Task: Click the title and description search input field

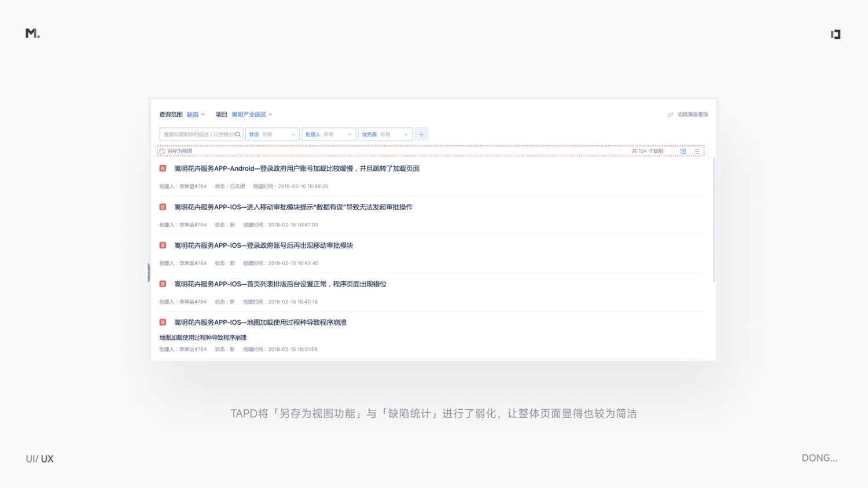Action: tap(197, 134)
